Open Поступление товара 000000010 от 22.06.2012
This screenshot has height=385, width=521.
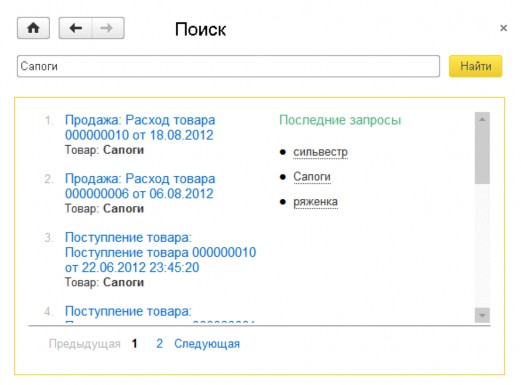tap(160, 252)
